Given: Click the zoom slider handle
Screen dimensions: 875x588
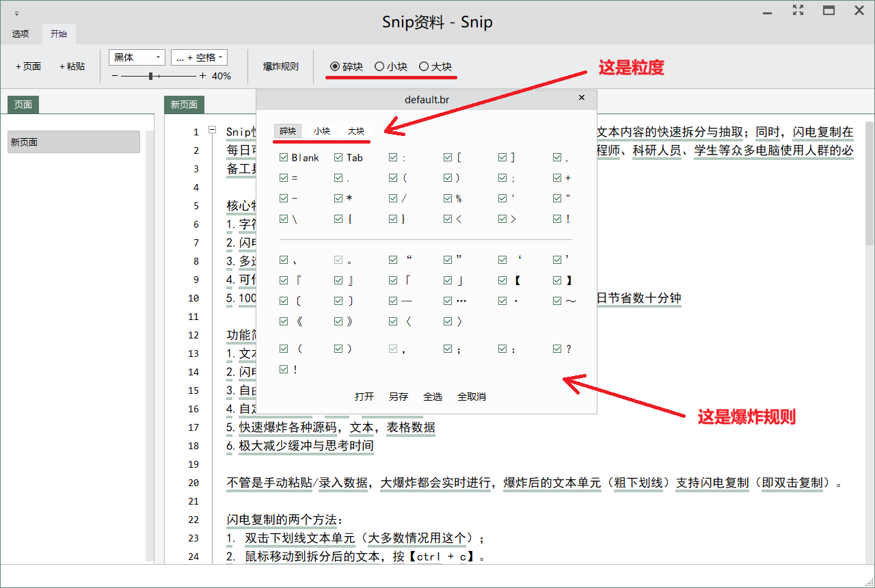Looking at the screenshot, I should click(x=150, y=76).
